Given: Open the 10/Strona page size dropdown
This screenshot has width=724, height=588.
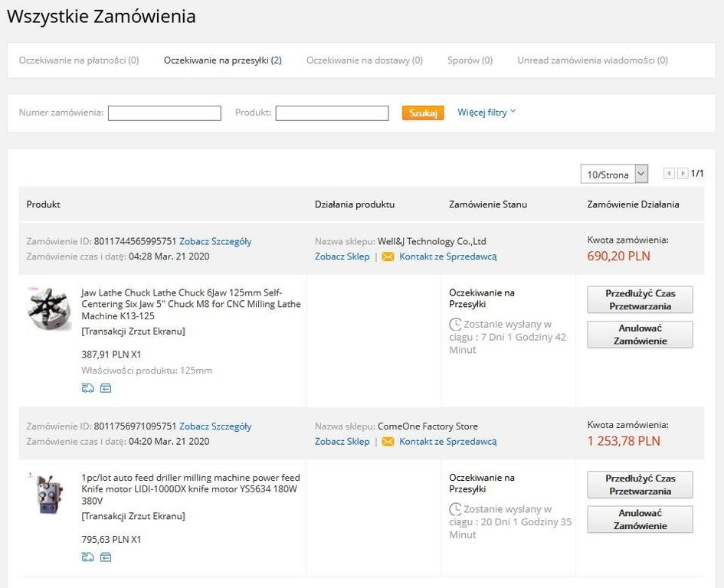Looking at the screenshot, I should click(x=614, y=175).
